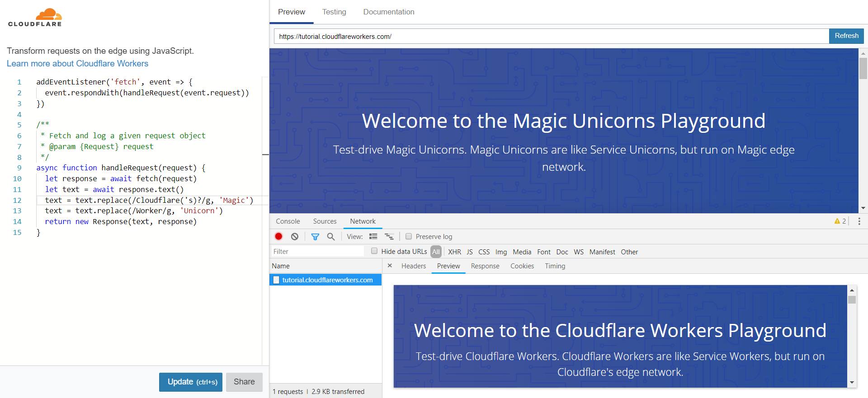Toggle the network filter funnel icon
868x398 pixels.
(315, 236)
